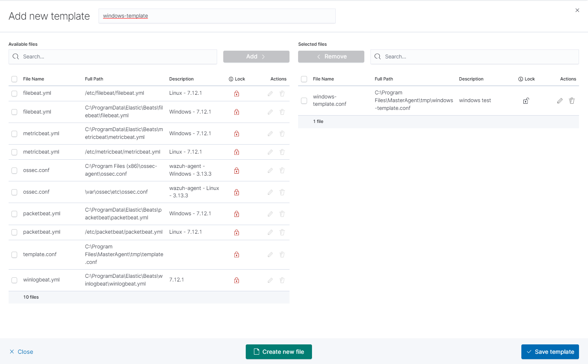Click the lock icon for template.conf
The width and height of the screenshot is (588, 364).
(x=236, y=255)
